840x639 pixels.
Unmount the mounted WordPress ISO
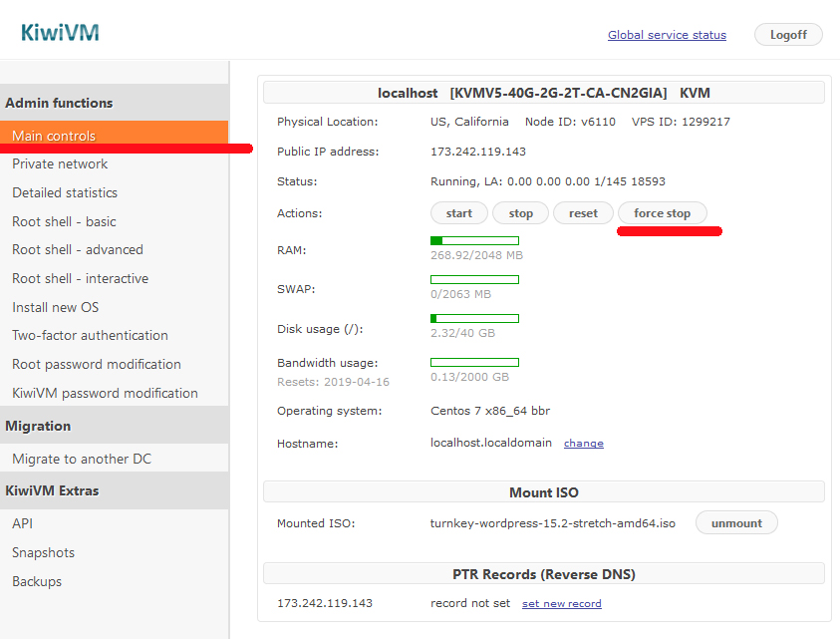point(735,522)
